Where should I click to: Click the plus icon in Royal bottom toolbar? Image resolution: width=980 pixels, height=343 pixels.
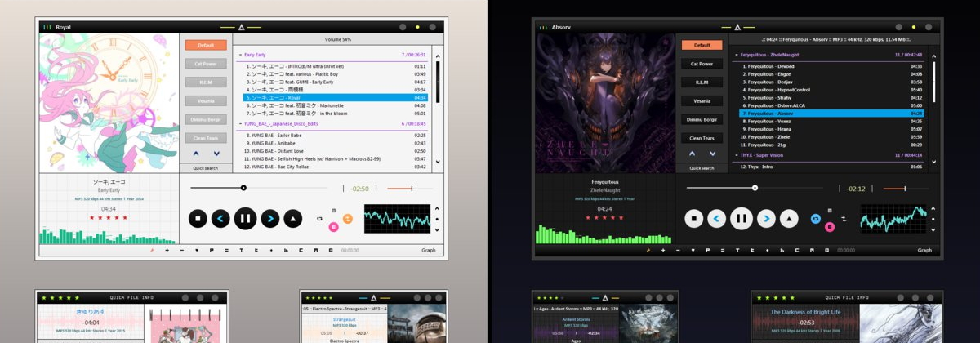(x=167, y=250)
